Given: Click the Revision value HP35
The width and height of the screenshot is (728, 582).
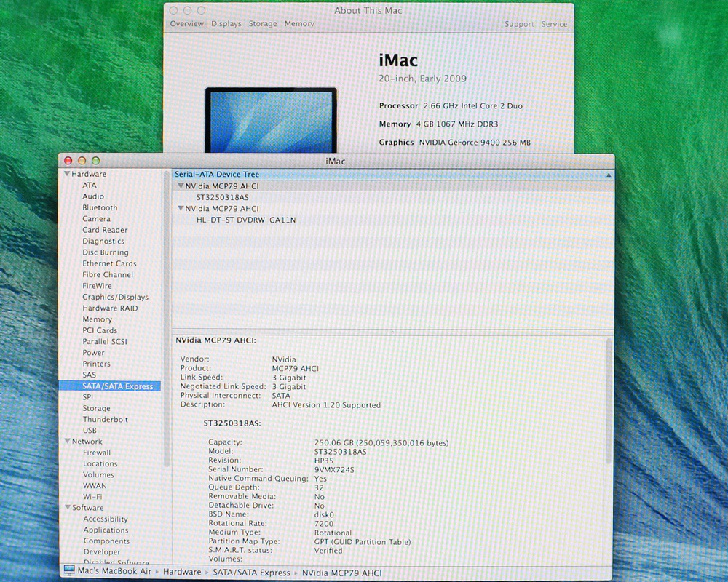Looking at the screenshot, I should click(x=324, y=461).
